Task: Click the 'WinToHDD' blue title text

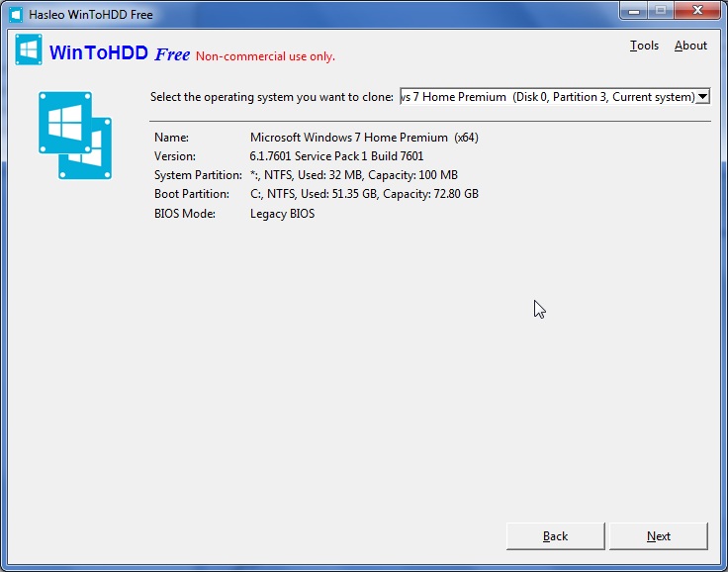Action: coord(99,53)
